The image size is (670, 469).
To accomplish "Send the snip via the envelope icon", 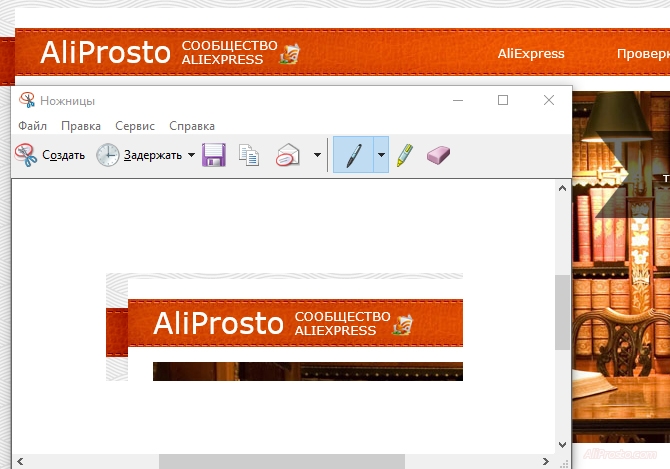I will point(288,155).
